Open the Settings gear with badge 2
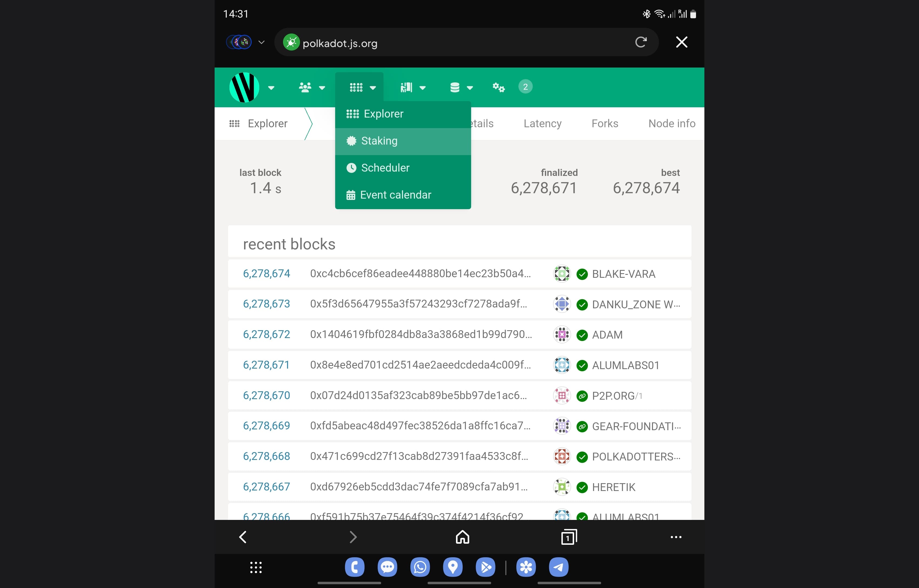Viewport: 919px width, 588px height. pos(499,87)
